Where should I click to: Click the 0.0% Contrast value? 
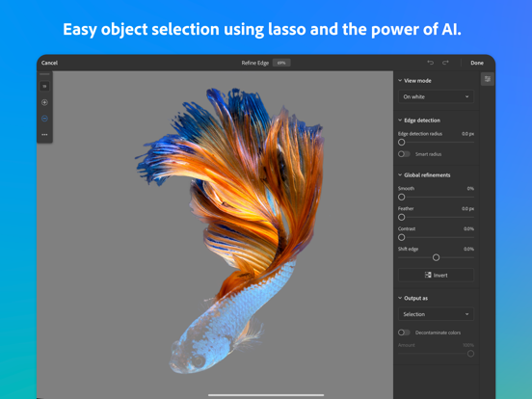click(468, 228)
